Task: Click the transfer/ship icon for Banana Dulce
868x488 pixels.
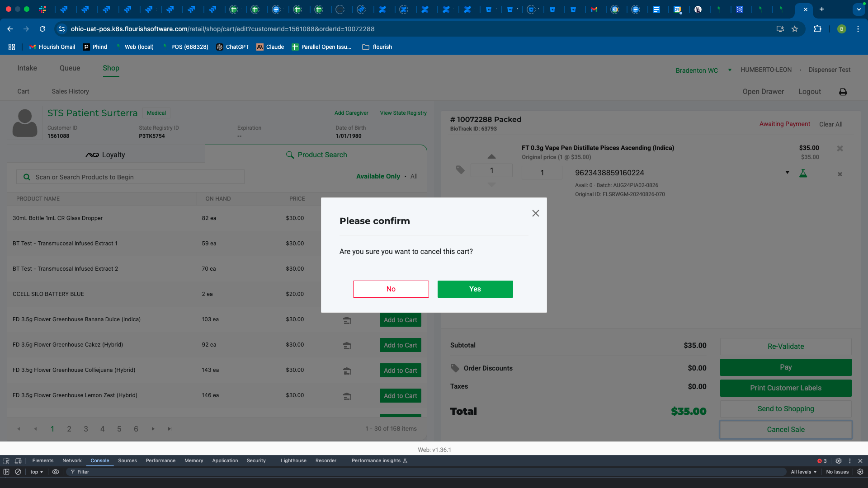Action: point(347,319)
